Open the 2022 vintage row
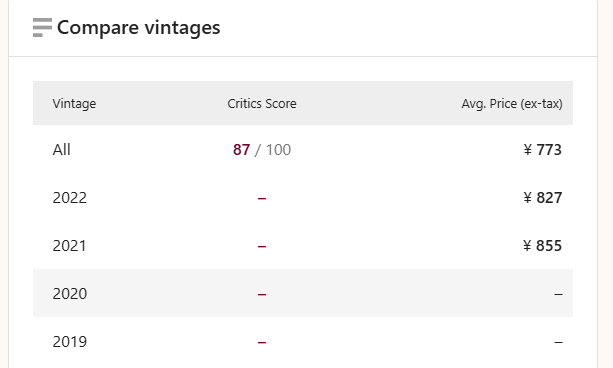Image resolution: width=613 pixels, height=368 pixels. [303, 197]
